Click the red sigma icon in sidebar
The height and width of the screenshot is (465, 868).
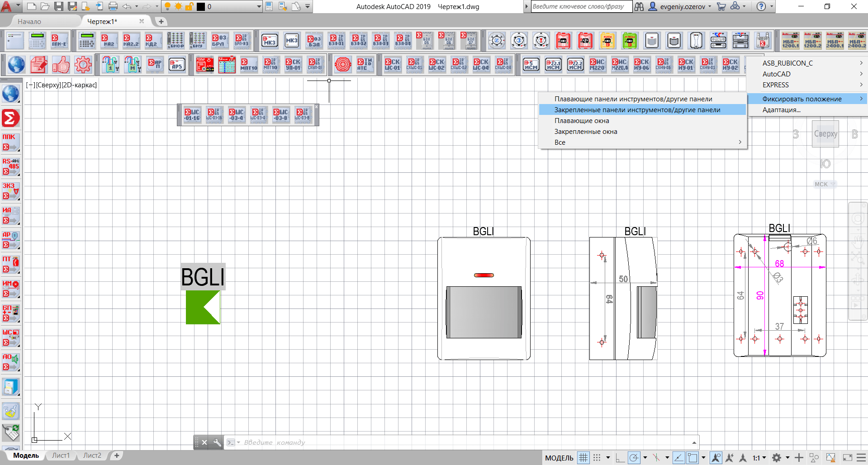click(11, 119)
